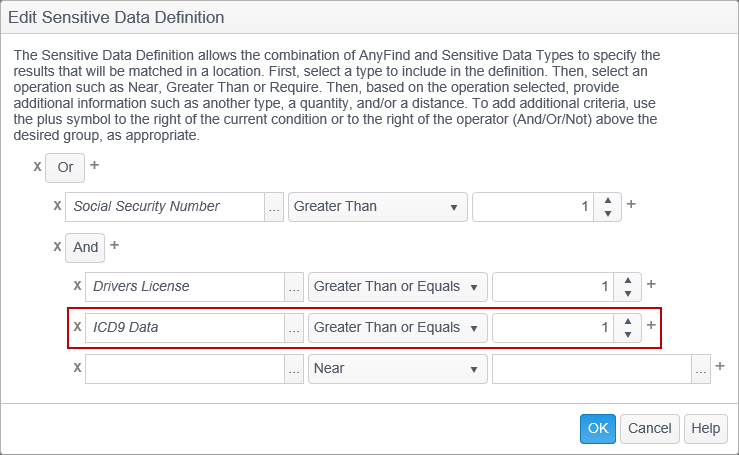Toggle the And operator button
Screen dimensions: 739x455
[86, 247]
